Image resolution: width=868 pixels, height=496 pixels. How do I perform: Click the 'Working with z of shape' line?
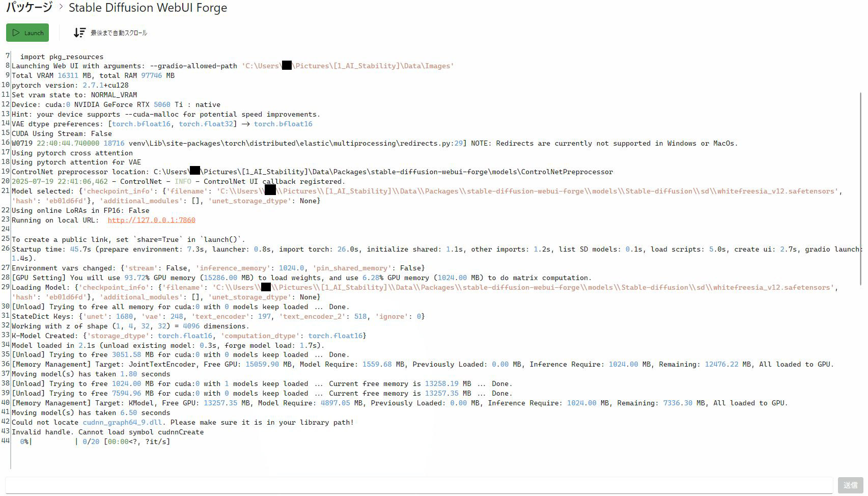point(130,326)
